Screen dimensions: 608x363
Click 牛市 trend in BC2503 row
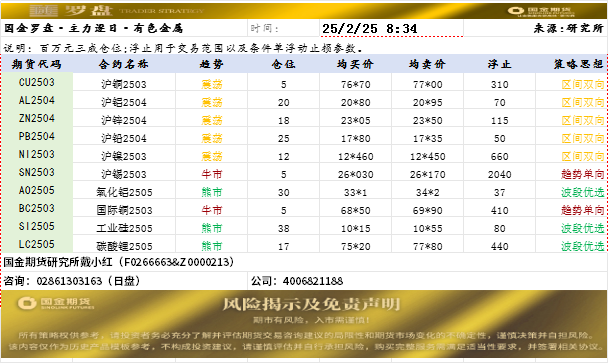pos(212,210)
